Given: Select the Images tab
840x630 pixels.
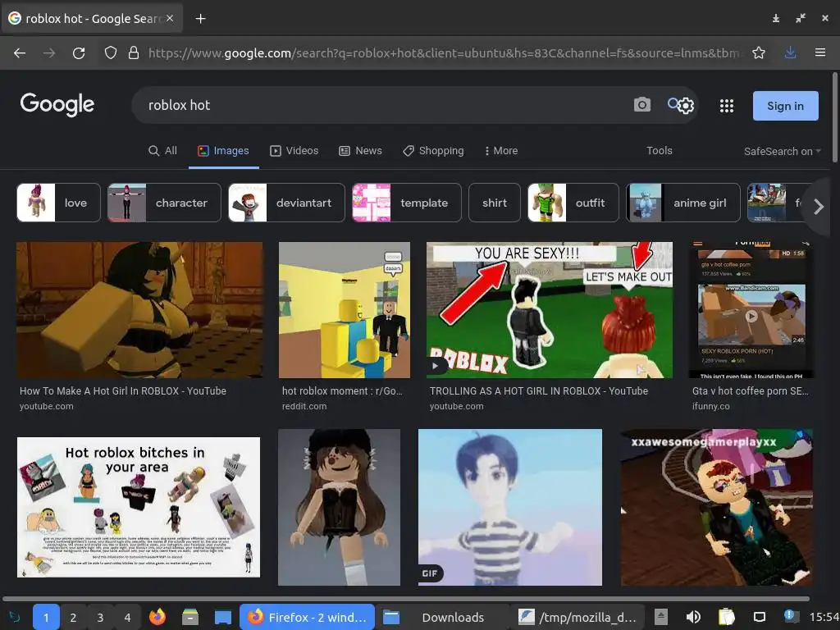Looking at the screenshot, I should (223, 151).
